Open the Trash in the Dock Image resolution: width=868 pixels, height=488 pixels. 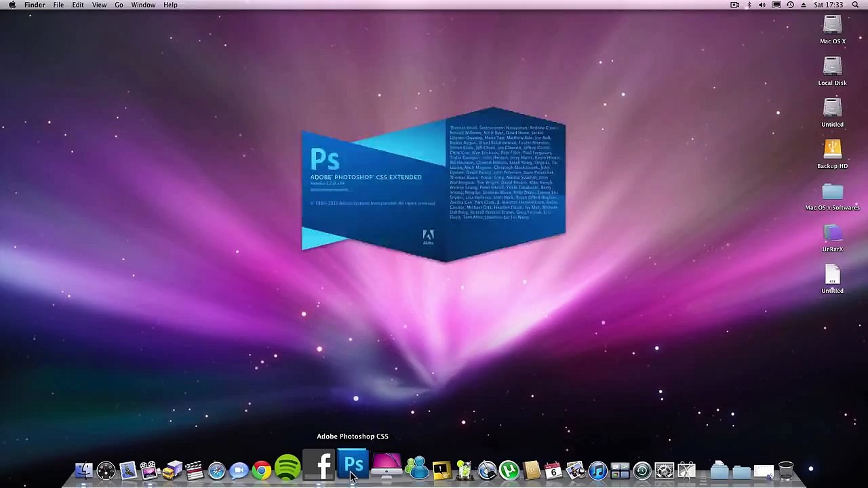coord(785,470)
